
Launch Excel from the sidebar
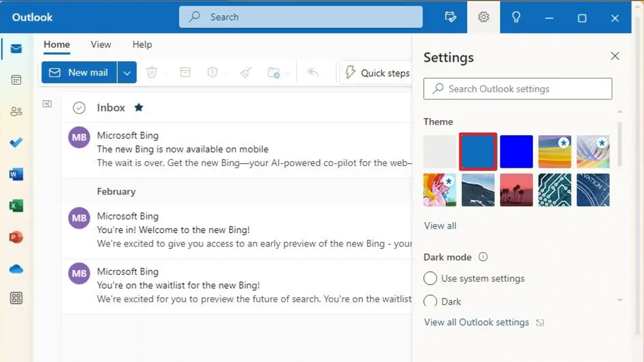point(16,205)
